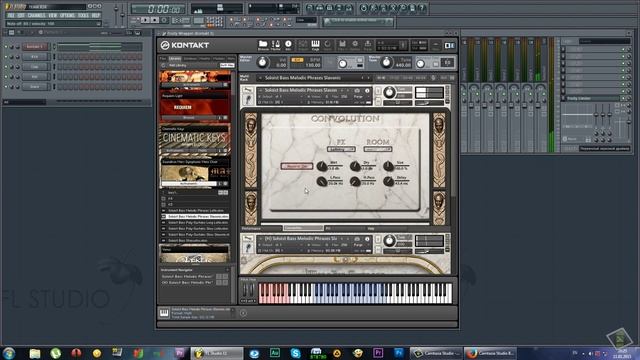Click wrench icon of second instrument
The width and height of the screenshot is (640, 360).
247,238
